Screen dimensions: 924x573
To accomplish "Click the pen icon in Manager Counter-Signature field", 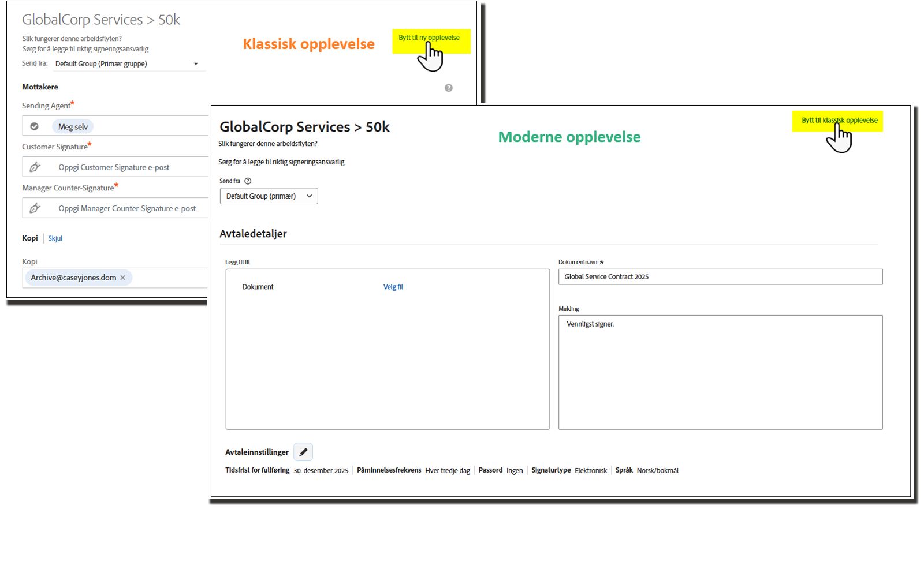I will (35, 208).
